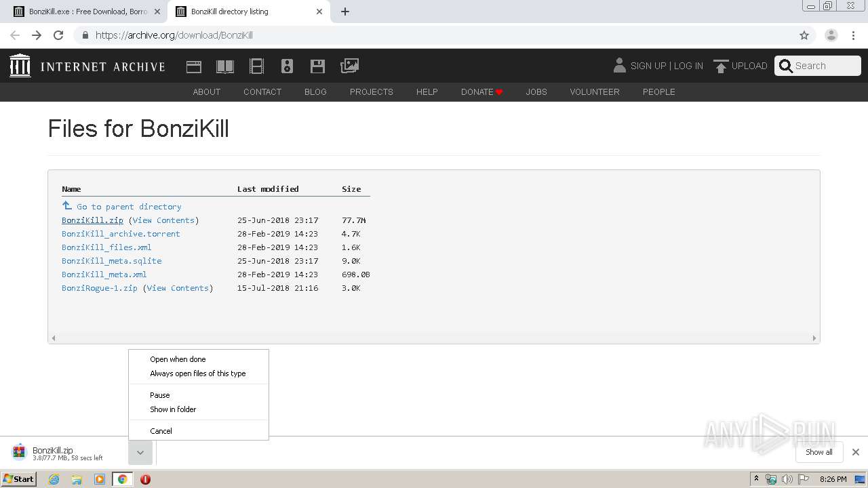Click the red Opera-style taskbar icon
This screenshot has width=868, height=488.
(145, 479)
